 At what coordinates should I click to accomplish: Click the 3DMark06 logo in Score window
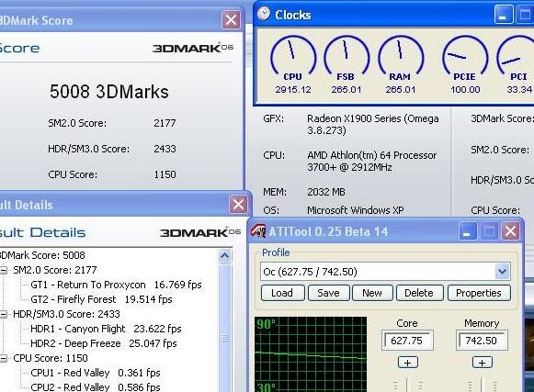click(193, 48)
